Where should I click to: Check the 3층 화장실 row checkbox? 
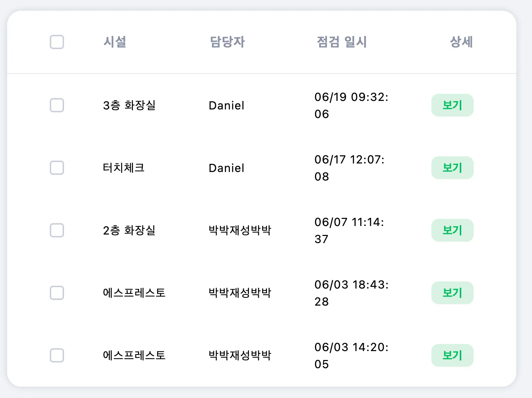[57, 105]
